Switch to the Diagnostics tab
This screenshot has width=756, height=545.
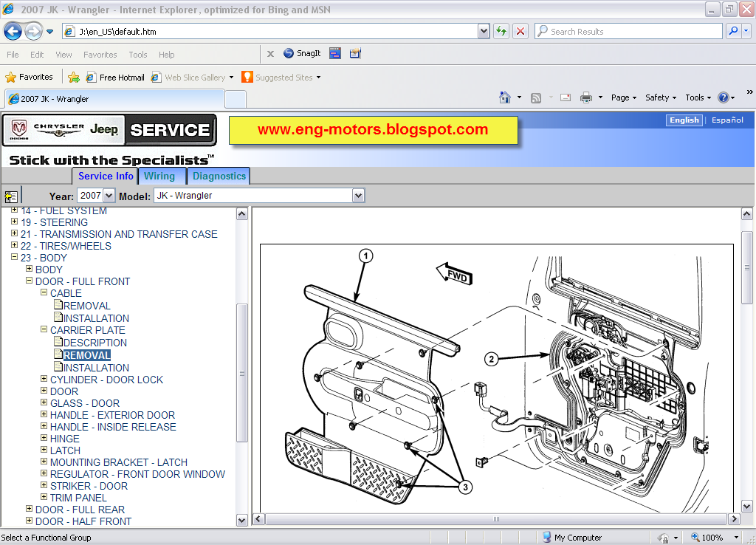pyautogui.click(x=219, y=176)
